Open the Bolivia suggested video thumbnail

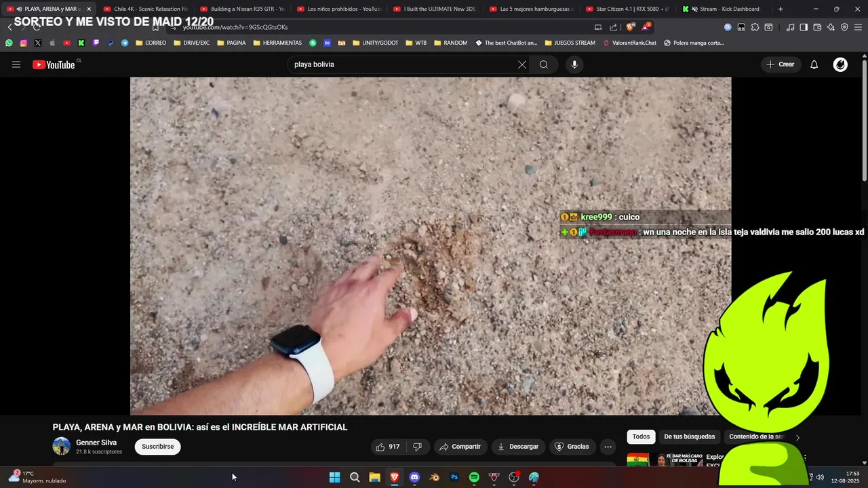[665, 461]
